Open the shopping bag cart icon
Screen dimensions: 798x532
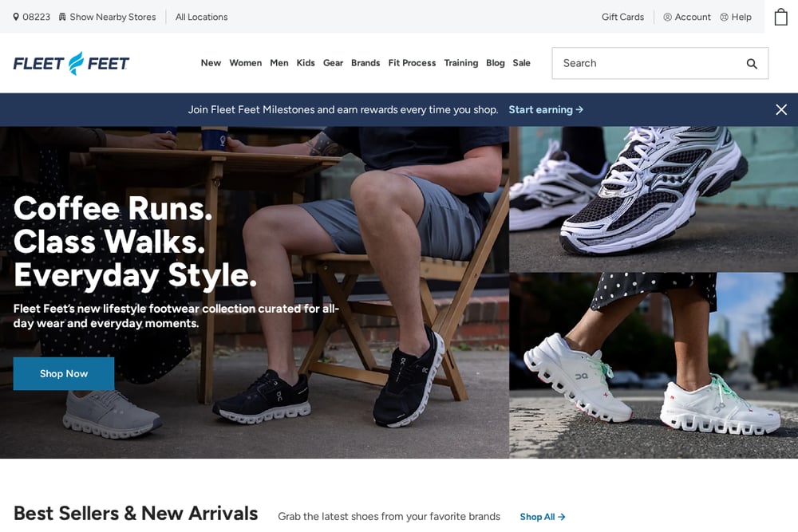780,17
